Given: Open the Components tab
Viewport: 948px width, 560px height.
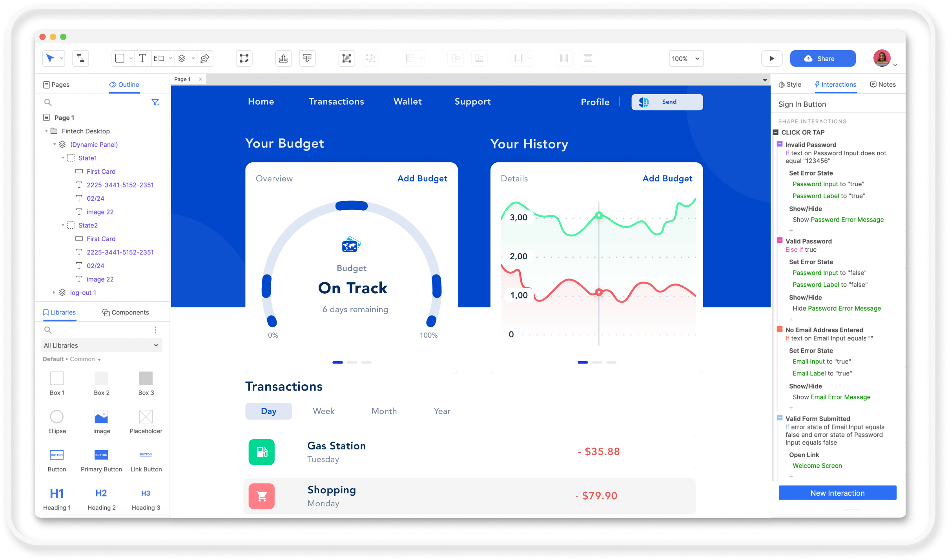Looking at the screenshot, I should pyautogui.click(x=126, y=312).
